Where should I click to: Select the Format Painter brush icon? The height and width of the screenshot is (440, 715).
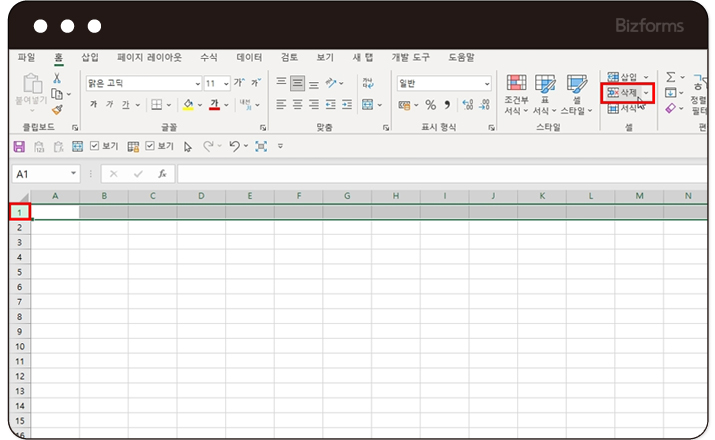[57, 110]
